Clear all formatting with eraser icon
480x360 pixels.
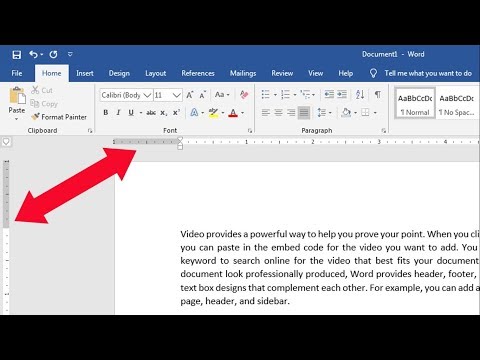pos(244,95)
